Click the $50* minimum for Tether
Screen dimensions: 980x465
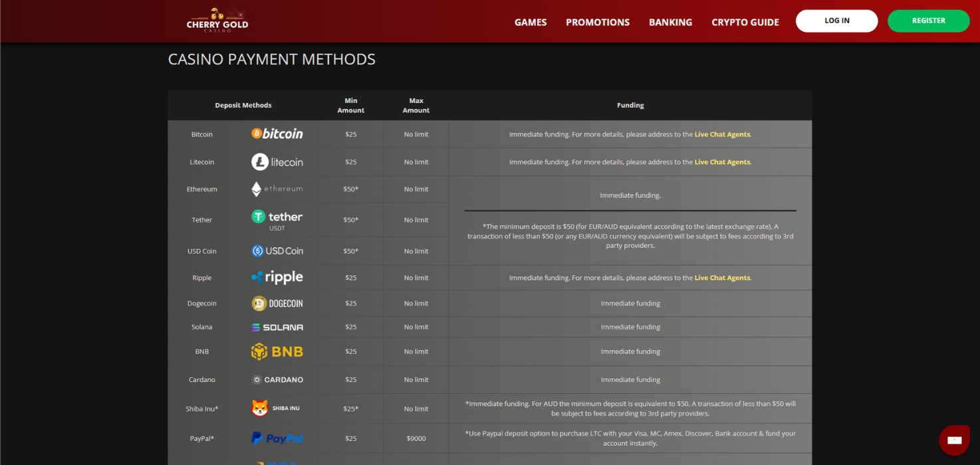point(351,220)
